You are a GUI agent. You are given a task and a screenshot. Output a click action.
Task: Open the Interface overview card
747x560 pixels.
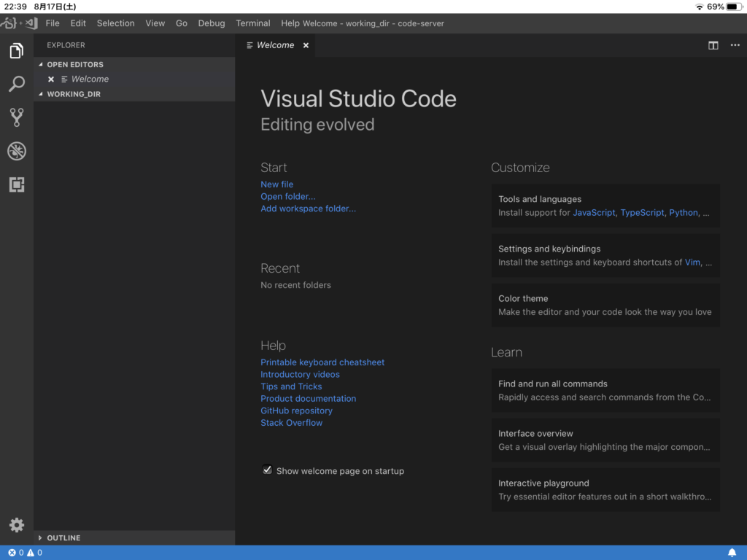click(x=605, y=440)
